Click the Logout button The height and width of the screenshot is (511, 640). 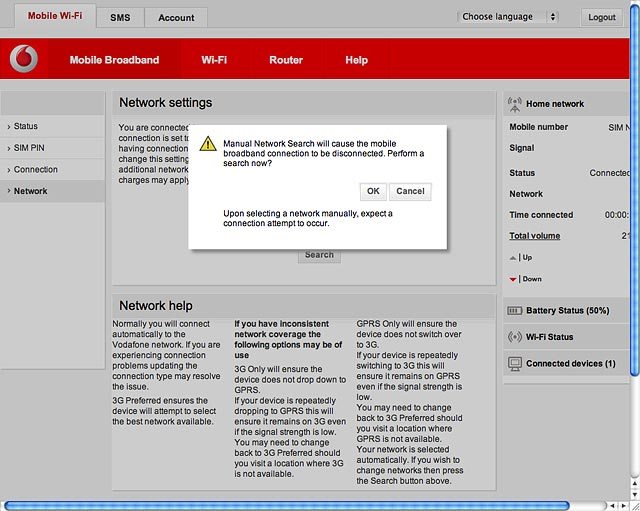(602, 17)
